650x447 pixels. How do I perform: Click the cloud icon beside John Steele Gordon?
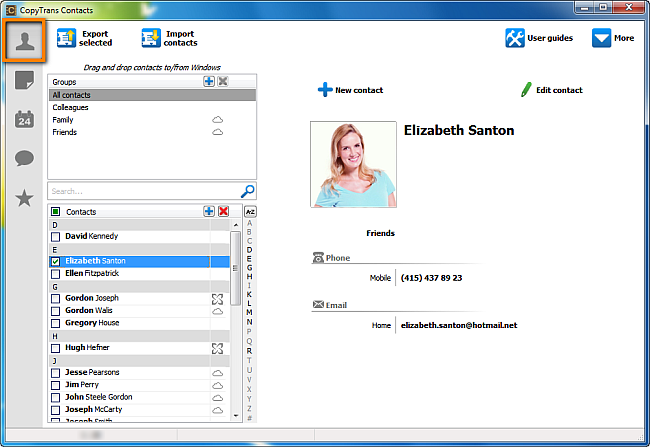point(218,398)
